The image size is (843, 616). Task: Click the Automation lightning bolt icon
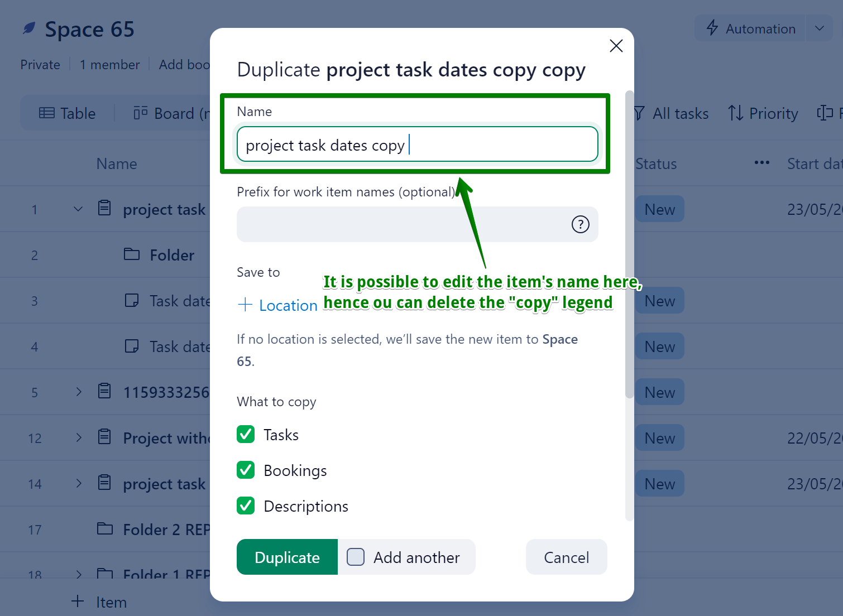712,28
